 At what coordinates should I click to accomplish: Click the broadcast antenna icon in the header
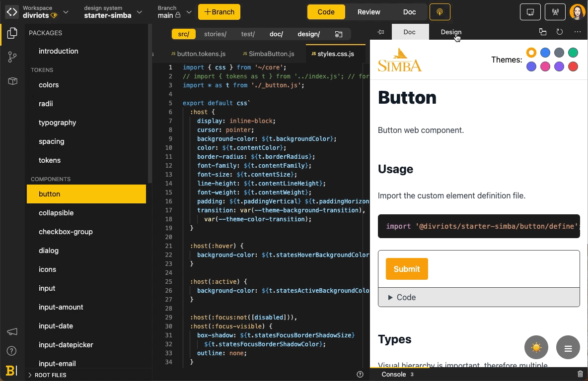pyautogui.click(x=555, y=12)
